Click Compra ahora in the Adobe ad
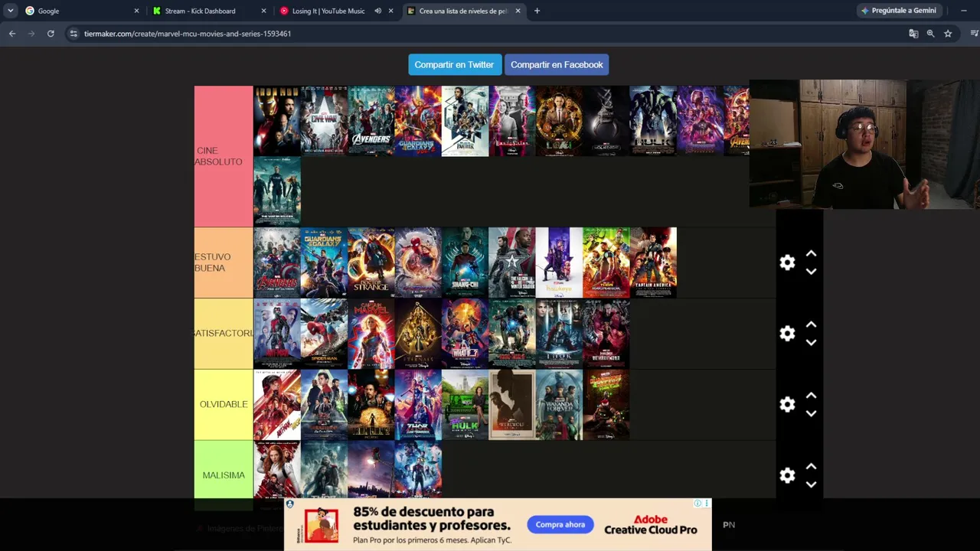 pos(560,524)
